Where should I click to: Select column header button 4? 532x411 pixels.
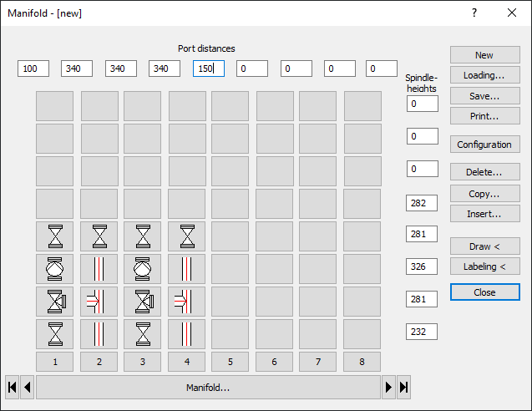click(186, 362)
